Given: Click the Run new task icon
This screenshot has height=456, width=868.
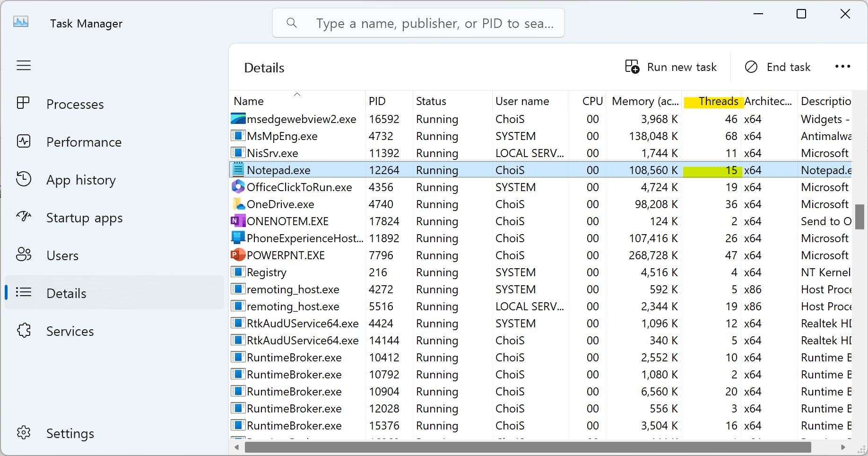Looking at the screenshot, I should tap(632, 67).
